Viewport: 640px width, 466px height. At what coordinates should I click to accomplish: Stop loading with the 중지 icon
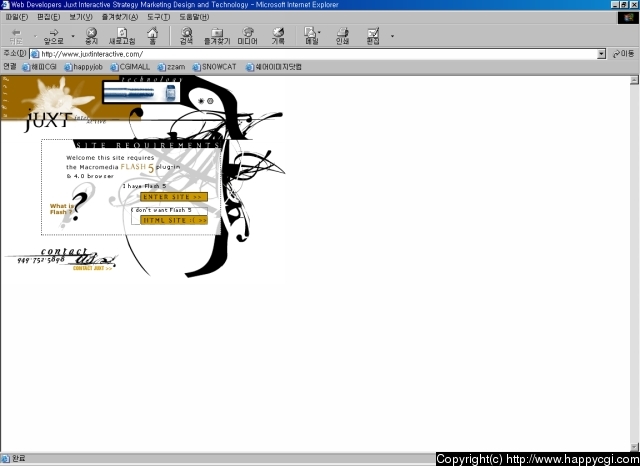click(x=91, y=36)
